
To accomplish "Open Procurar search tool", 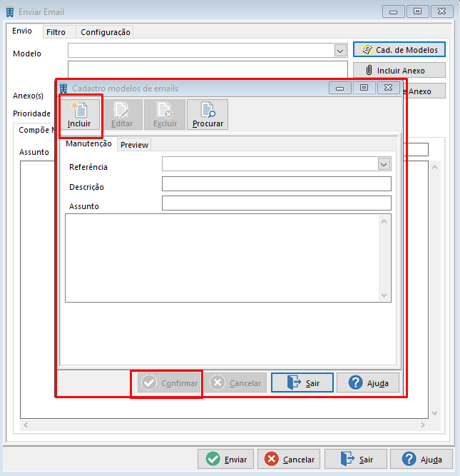I will [x=208, y=115].
